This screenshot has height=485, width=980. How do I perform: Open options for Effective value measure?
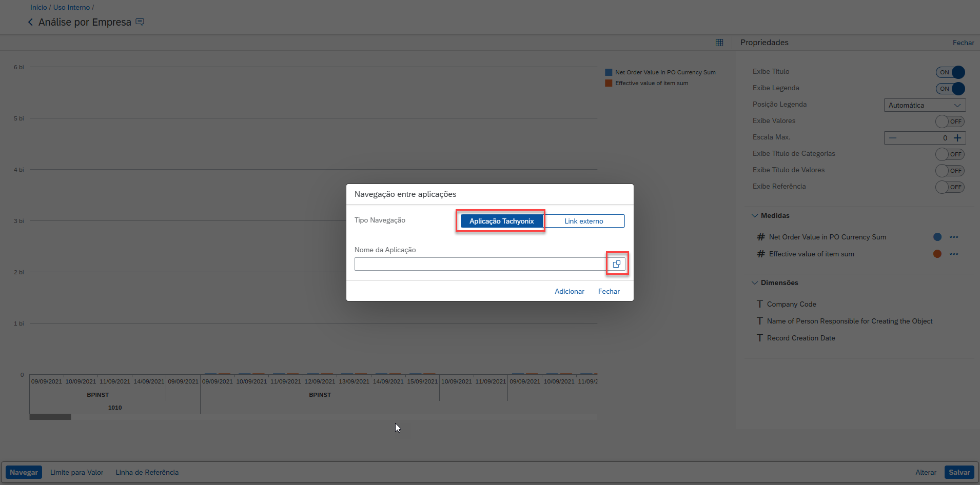click(954, 254)
